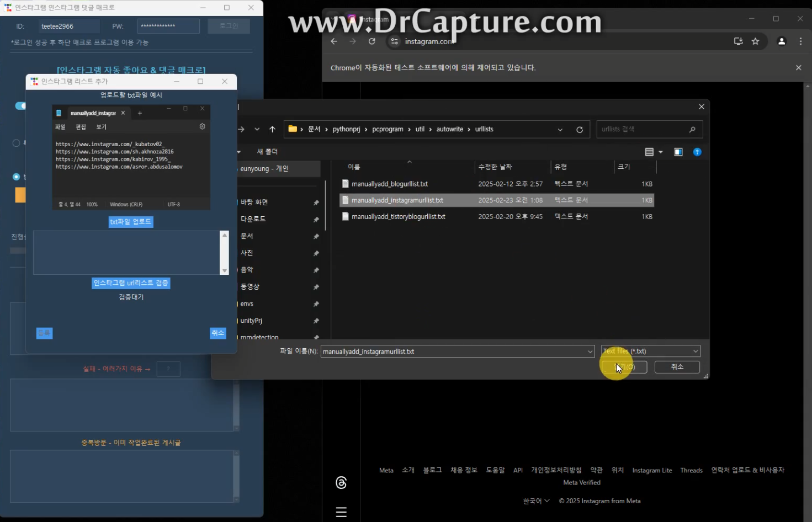Open the Text files (*.txt) filter dropdown

[651, 351]
